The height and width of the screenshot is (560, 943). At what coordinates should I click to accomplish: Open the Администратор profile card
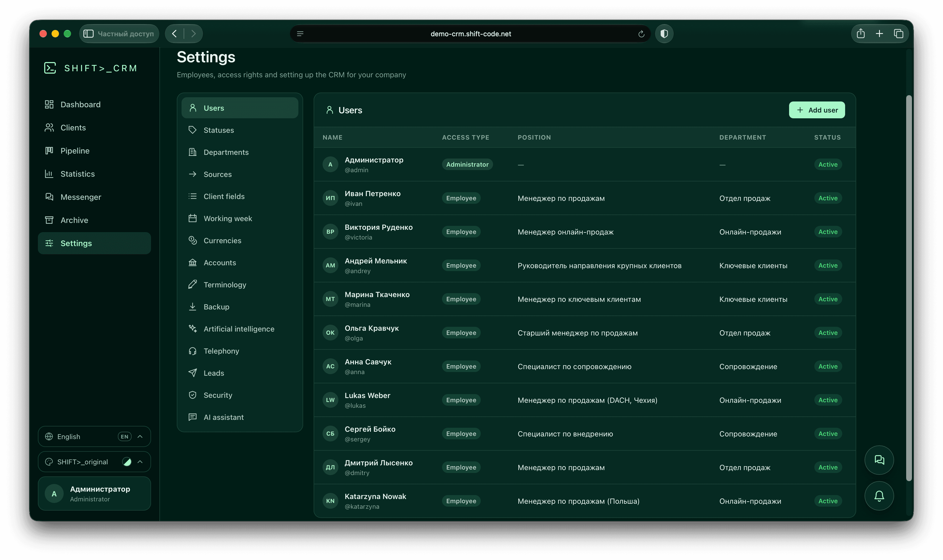94,493
